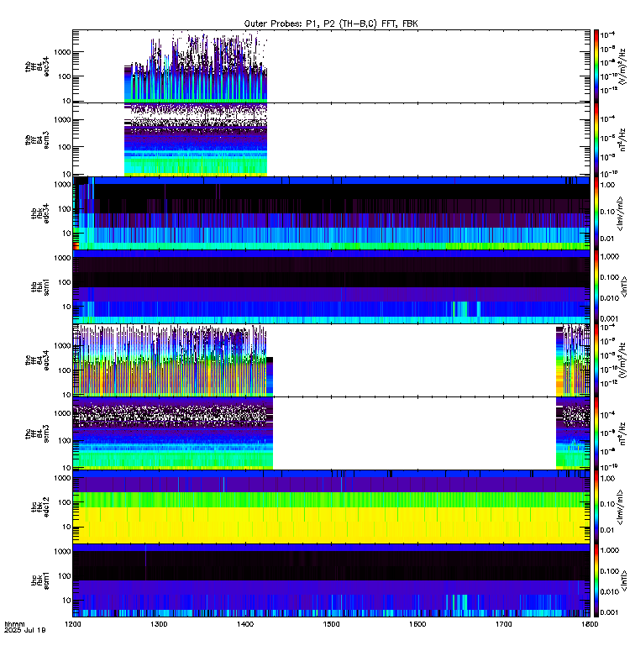630x672 pixels.
Task: Click the color bar of thc eac34 panel
Action: pos(596,360)
